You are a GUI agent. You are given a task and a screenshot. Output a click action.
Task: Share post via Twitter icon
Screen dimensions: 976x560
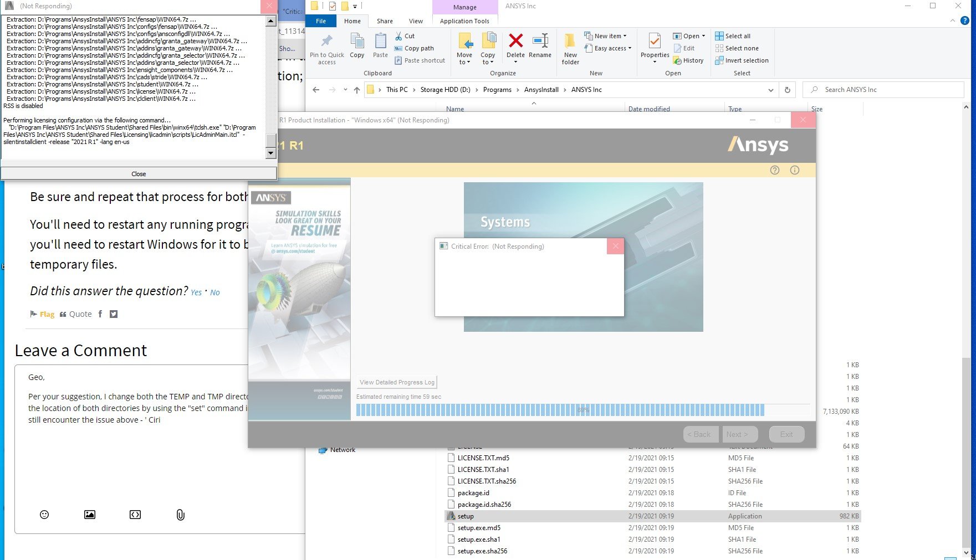click(x=114, y=314)
